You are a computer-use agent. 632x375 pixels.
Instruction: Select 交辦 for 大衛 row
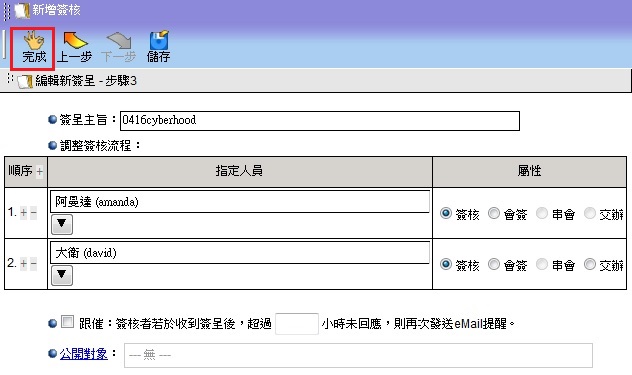[590, 264]
